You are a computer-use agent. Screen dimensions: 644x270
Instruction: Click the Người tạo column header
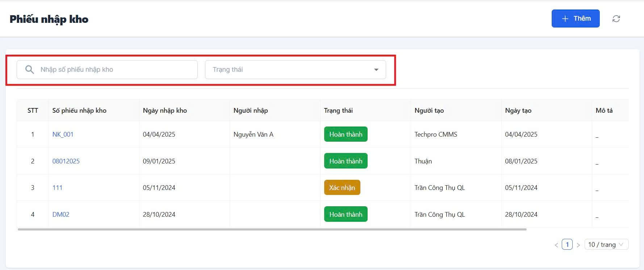click(429, 111)
